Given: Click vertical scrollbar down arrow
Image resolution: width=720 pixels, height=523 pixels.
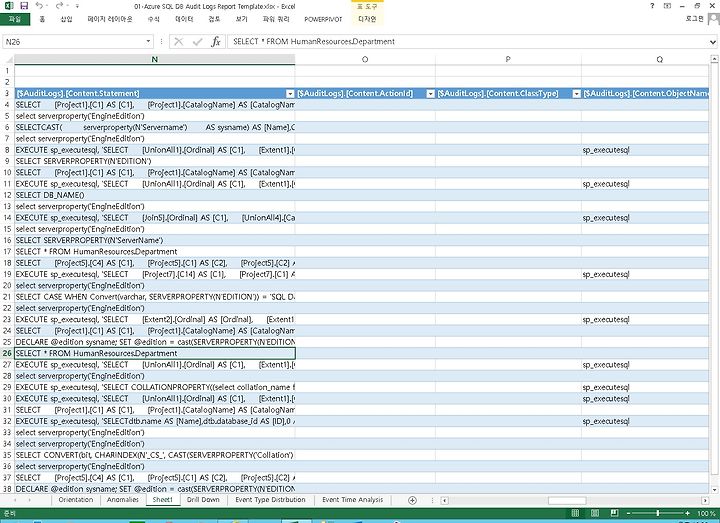Looking at the screenshot, I should click(714, 489).
